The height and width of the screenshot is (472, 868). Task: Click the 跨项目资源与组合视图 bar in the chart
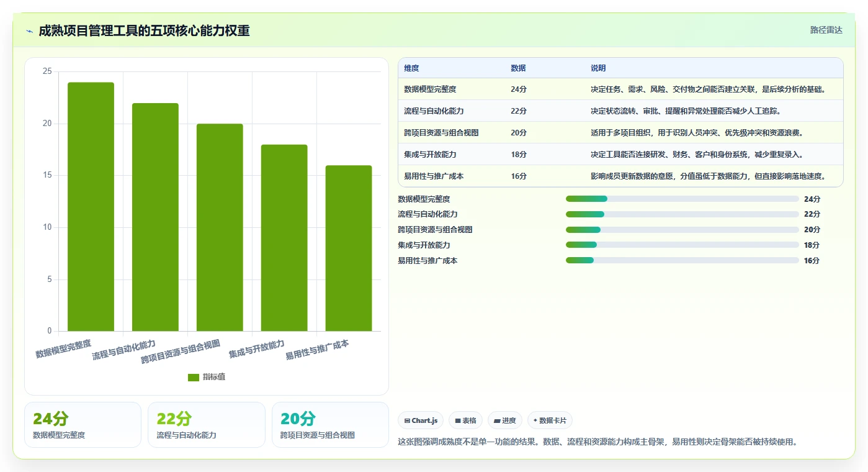(220, 227)
